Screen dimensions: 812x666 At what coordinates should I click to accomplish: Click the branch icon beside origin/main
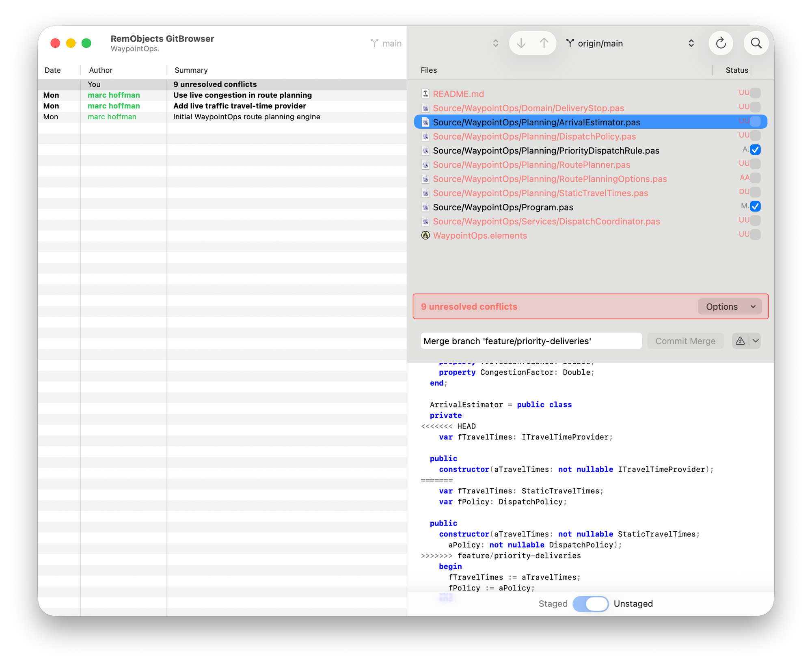570,43
